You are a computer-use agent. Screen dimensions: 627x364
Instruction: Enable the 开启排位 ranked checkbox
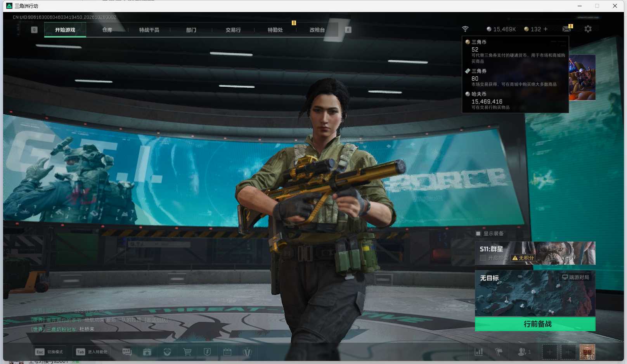tap(483, 258)
